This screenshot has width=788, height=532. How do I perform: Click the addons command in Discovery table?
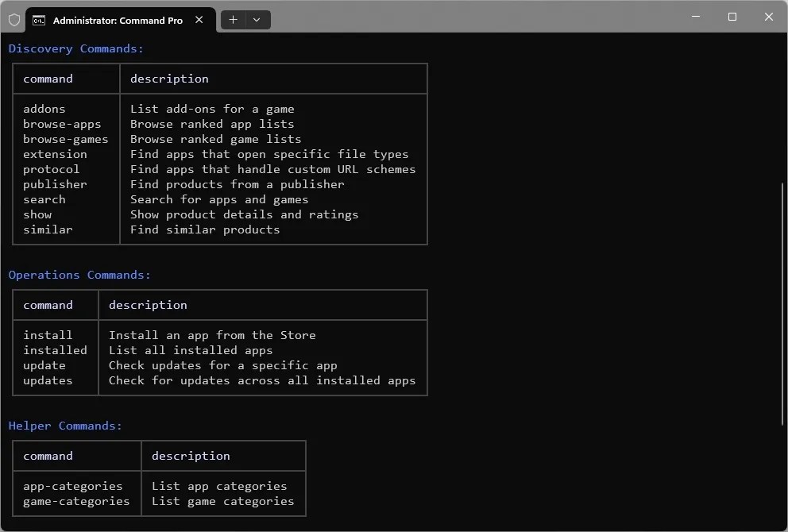click(44, 109)
